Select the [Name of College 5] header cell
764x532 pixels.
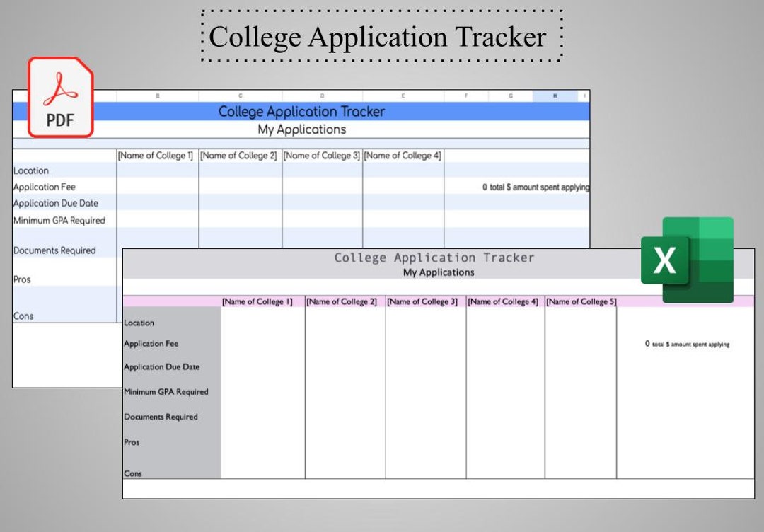tap(582, 301)
